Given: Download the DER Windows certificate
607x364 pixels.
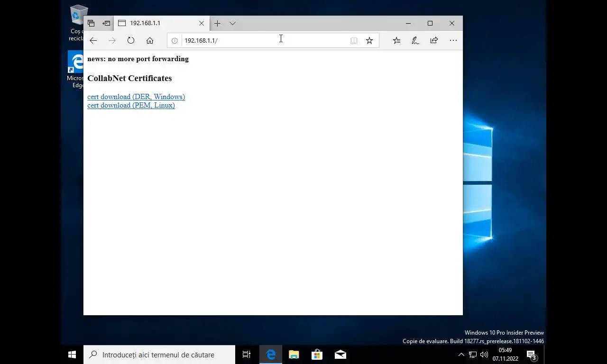Looking at the screenshot, I should click(136, 97).
